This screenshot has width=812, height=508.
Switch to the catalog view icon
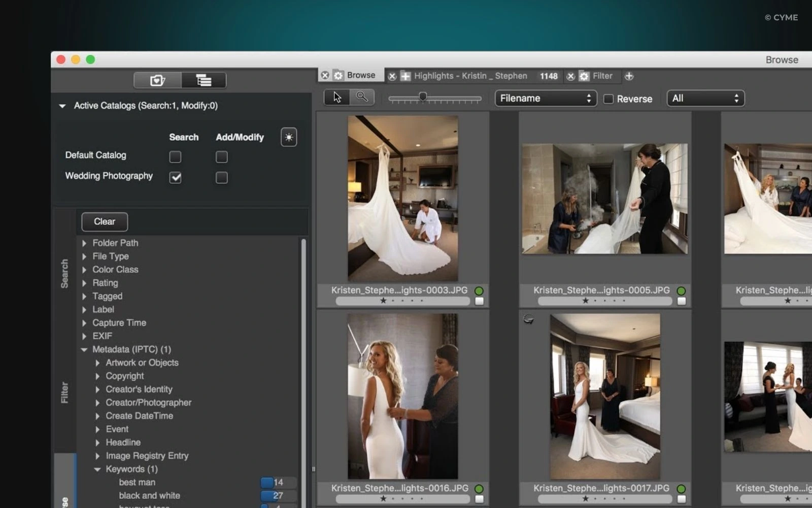click(157, 80)
